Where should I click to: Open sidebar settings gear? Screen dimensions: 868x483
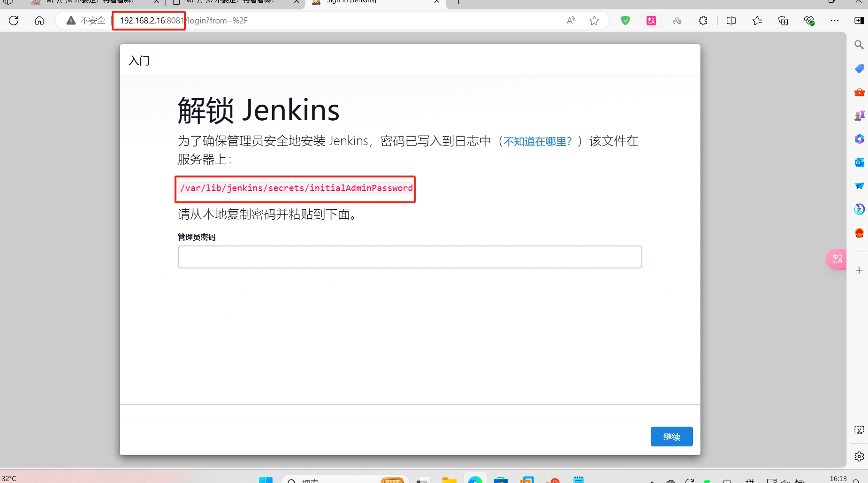859,456
